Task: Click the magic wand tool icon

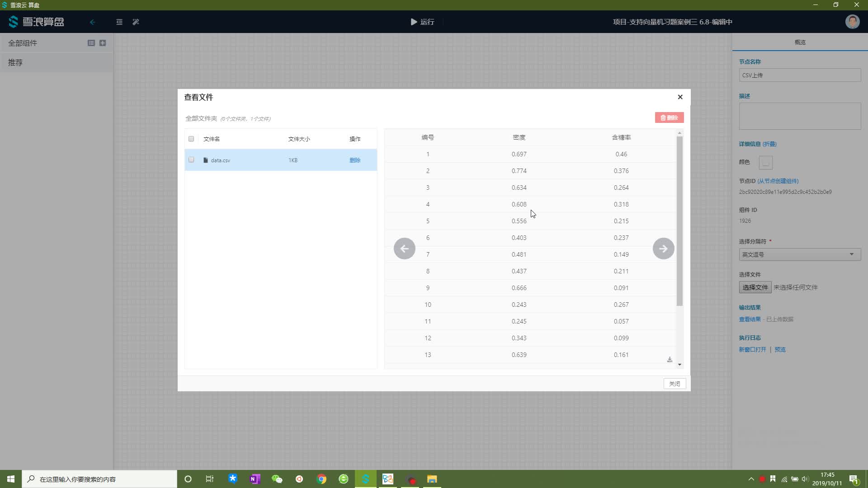Action: [x=136, y=22]
